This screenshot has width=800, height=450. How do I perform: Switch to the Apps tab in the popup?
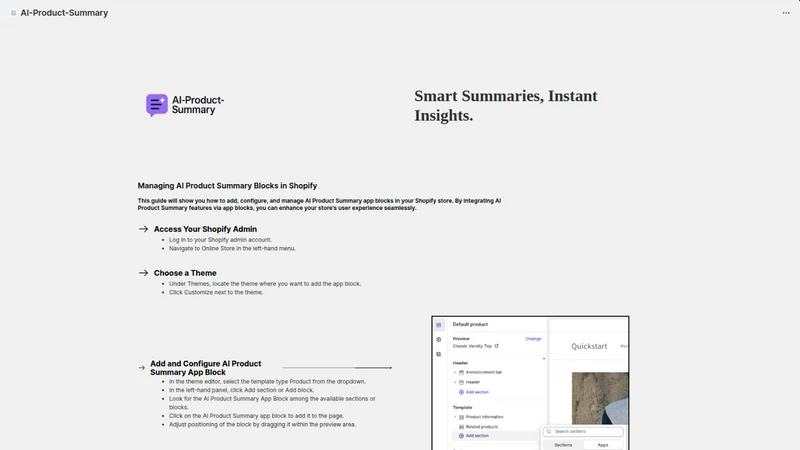[603, 445]
